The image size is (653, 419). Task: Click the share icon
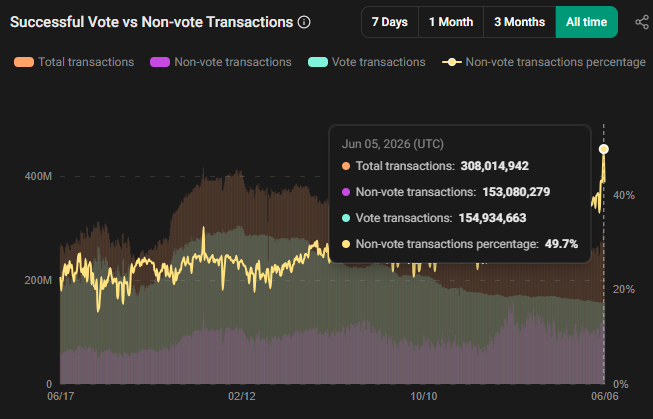click(x=642, y=22)
